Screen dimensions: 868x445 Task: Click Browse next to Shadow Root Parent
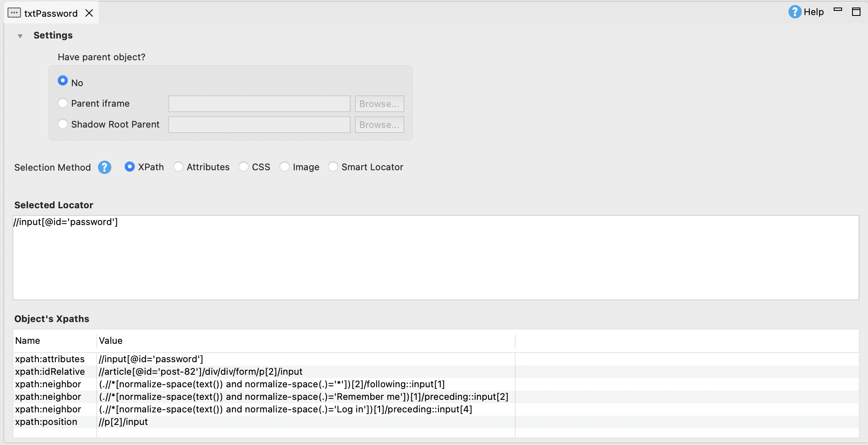379,125
